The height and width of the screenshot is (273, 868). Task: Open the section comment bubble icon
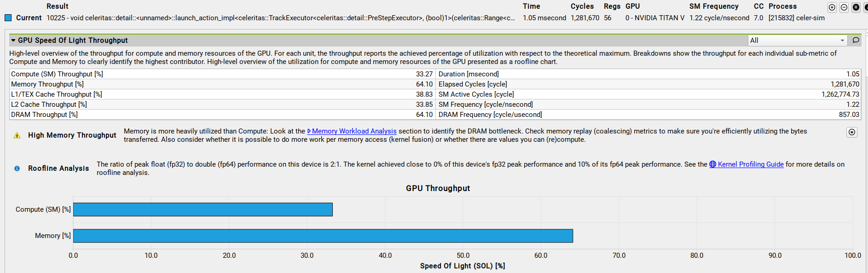[856, 41]
